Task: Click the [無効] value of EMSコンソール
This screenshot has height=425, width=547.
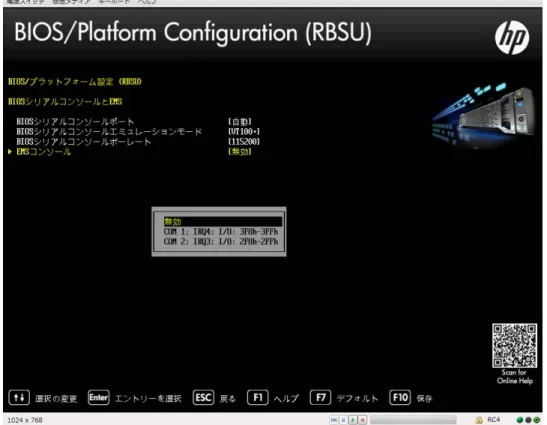Action: pos(240,152)
